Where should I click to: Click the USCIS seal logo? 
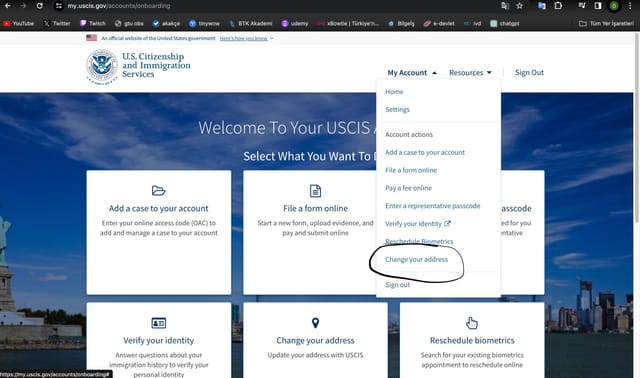pyautogui.click(x=102, y=67)
